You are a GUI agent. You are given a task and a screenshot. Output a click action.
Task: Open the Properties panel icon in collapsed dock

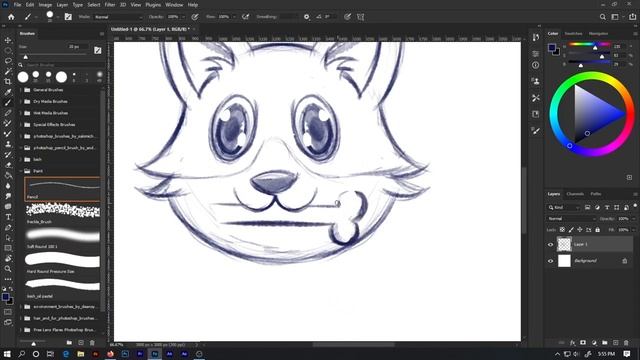[x=536, y=53]
